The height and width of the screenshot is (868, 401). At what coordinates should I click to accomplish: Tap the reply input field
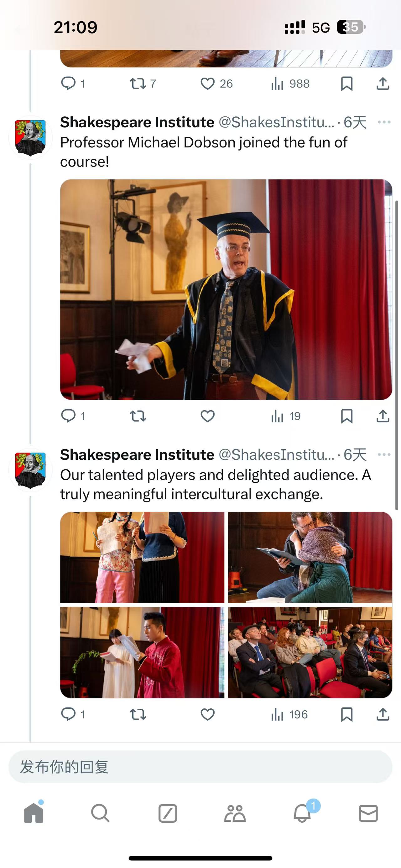tap(200, 767)
